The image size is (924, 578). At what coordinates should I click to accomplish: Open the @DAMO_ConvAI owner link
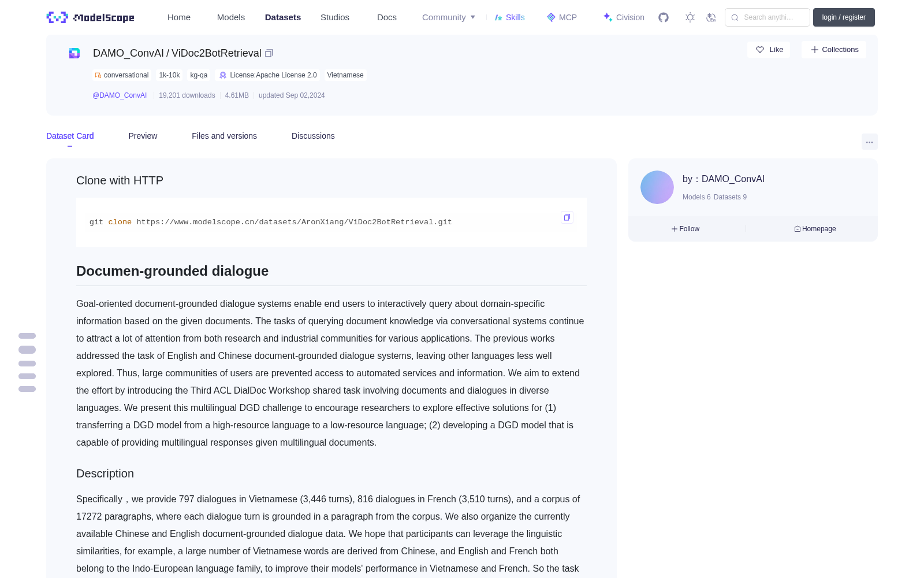(x=120, y=95)
